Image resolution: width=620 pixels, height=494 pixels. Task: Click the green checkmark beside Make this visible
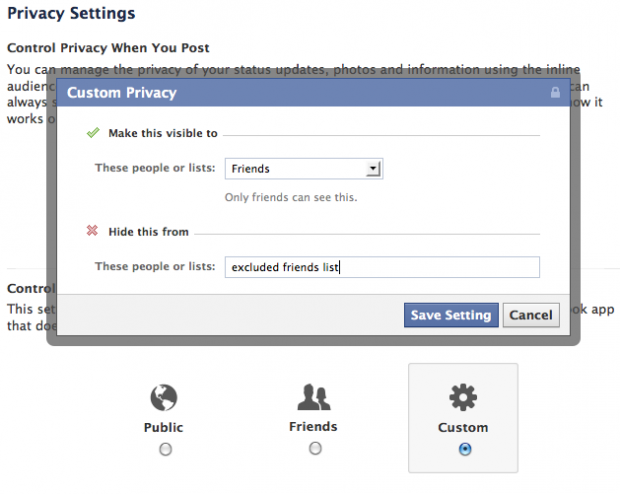point(94,133)
